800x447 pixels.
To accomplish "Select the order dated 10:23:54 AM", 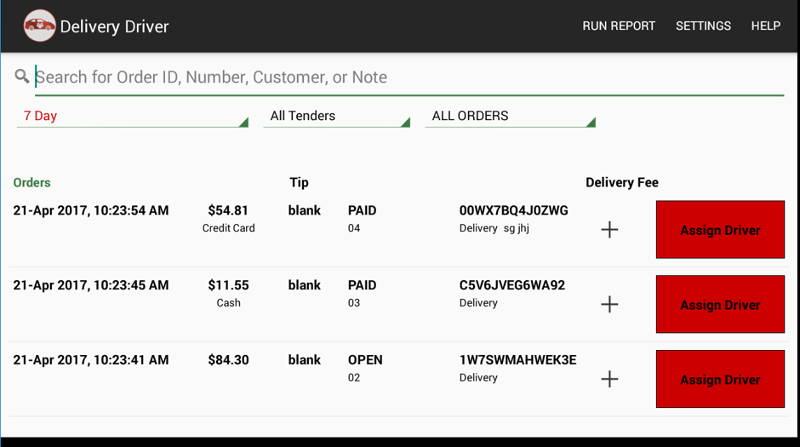I will click(91, 211).
